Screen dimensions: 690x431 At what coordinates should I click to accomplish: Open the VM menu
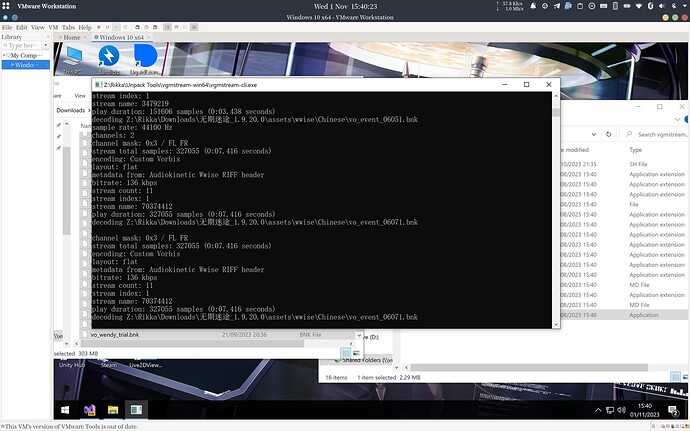(53, 27)
